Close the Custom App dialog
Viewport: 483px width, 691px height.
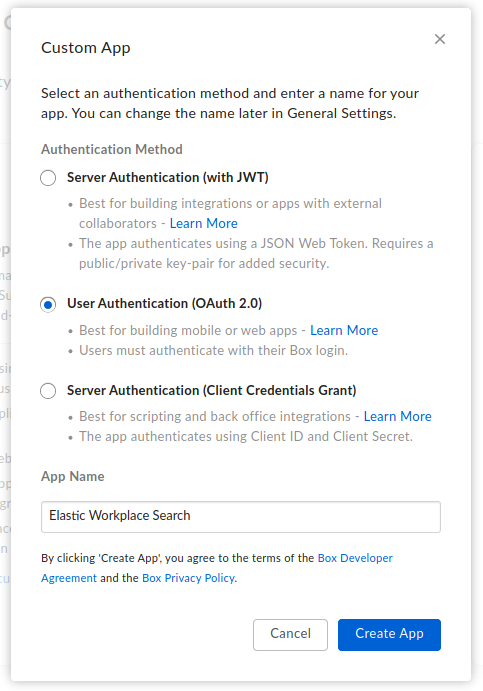[439, 39]
